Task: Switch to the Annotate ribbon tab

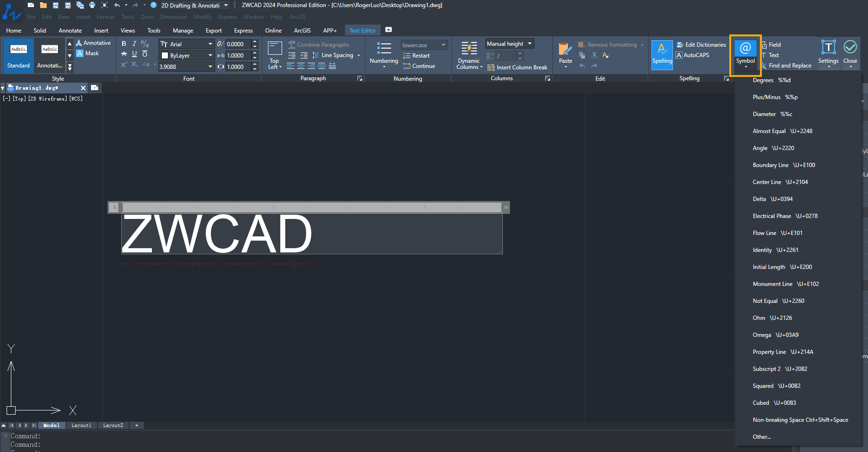Action: (x=70, y=31)
